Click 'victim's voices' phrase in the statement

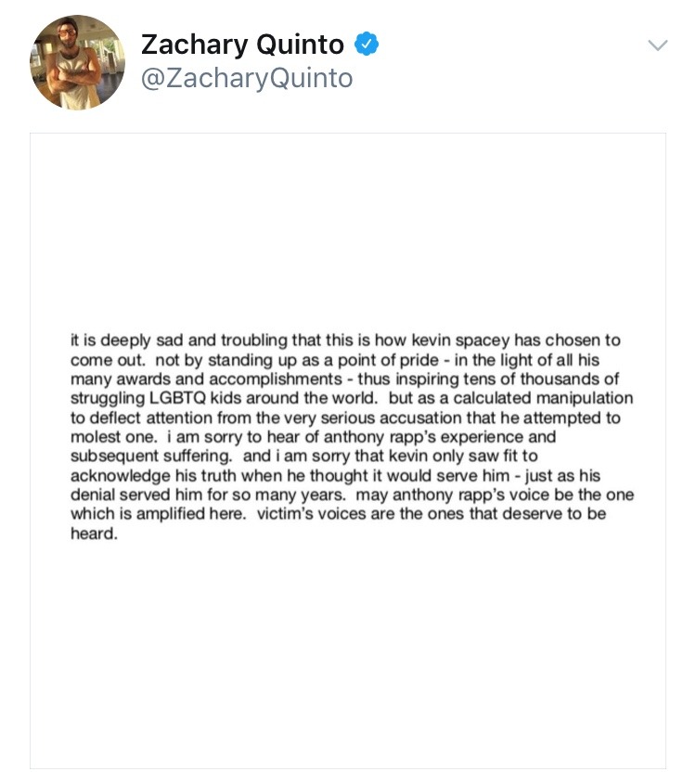312,514
